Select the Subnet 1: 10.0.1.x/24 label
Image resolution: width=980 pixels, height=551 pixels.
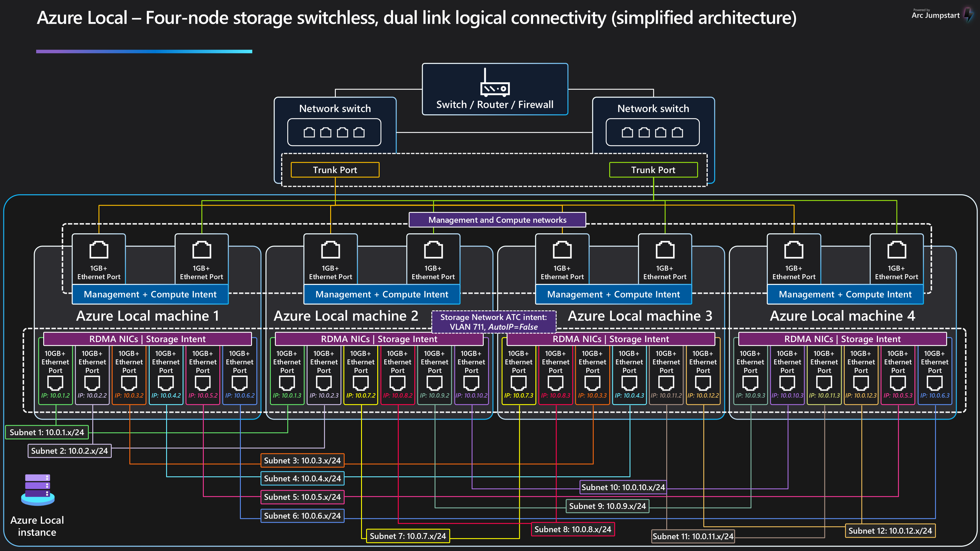47,432
